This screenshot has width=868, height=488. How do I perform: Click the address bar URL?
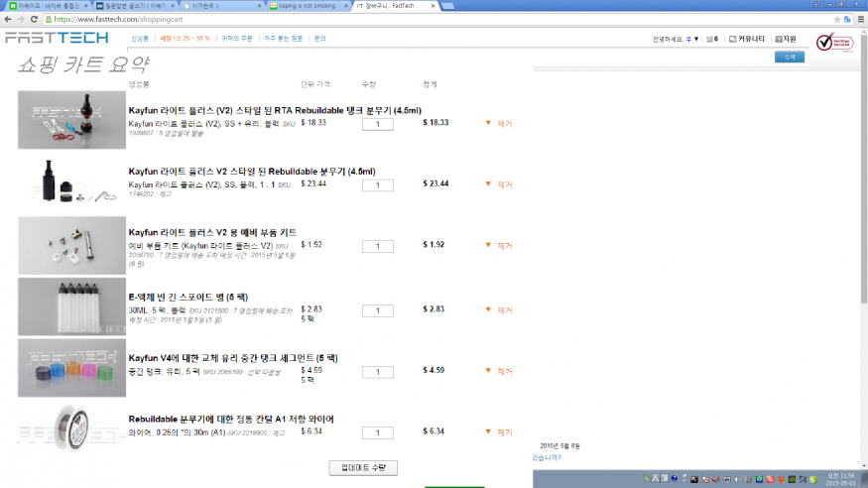point(118,20)
